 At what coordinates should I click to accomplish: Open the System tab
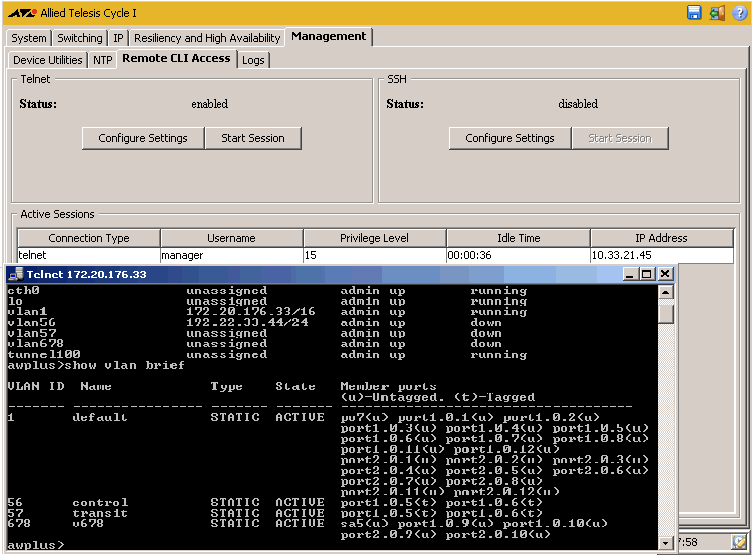(29, 38)
